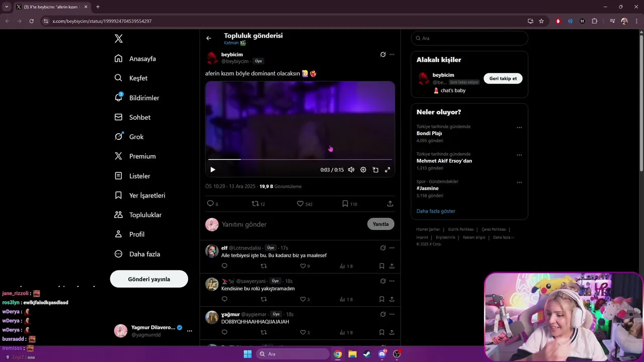This screenshot has height=362, width=644.
Task: Click the Grok icon on sawyeryani's reply
Action: 383,281
